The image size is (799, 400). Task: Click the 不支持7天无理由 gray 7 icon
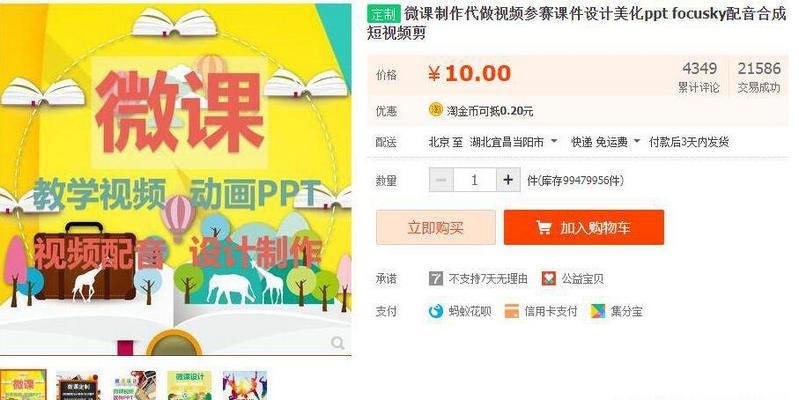(436, 278)
